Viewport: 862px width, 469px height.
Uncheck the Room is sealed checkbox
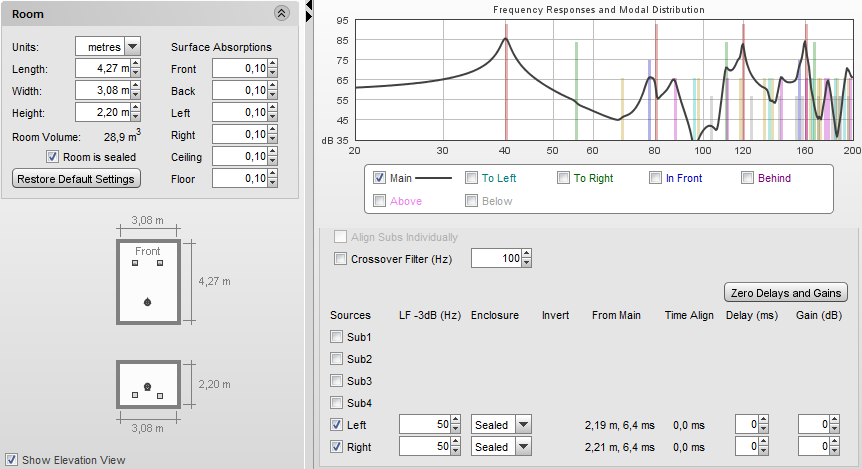tap(54, 157)
